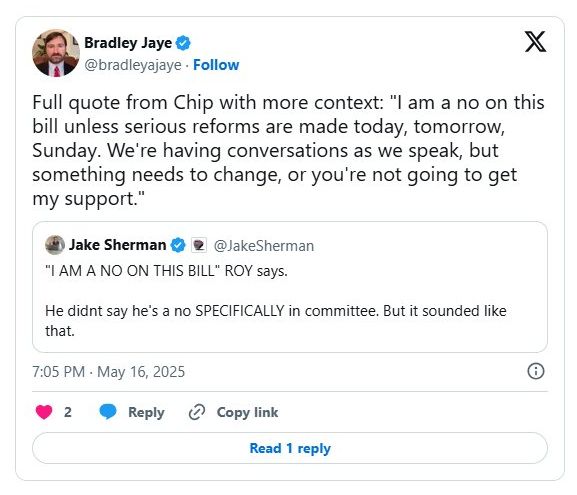Click the blue reply bubble icon

tap(108, 411)
